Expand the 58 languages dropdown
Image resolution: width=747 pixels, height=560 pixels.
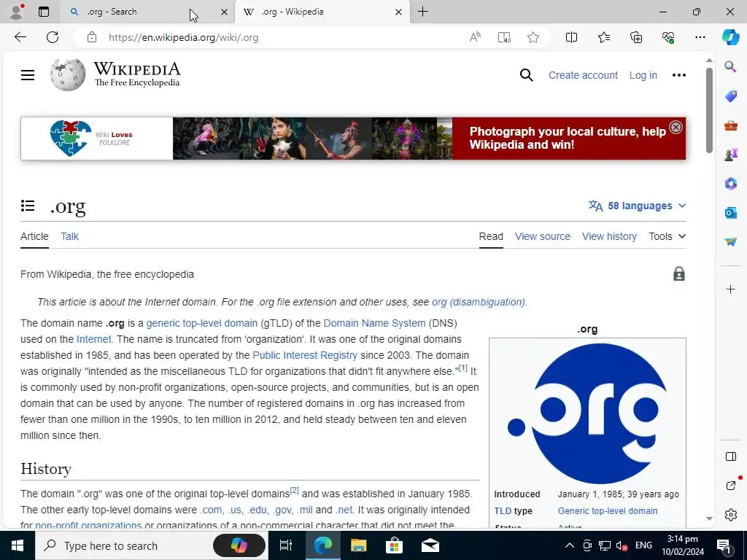click(x=637, y=206)
